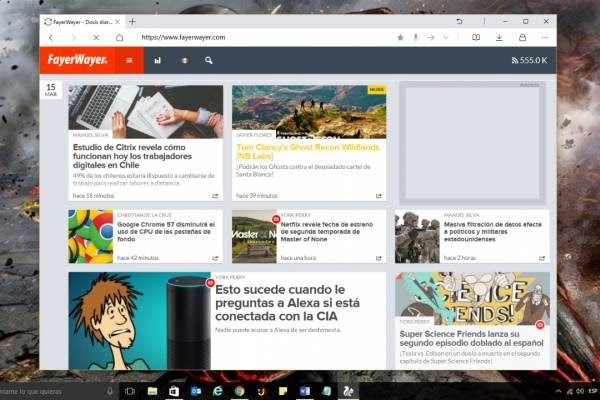Click the Super Science Friends banner image
Screen dimensions: 600x400
coord(473,298)
